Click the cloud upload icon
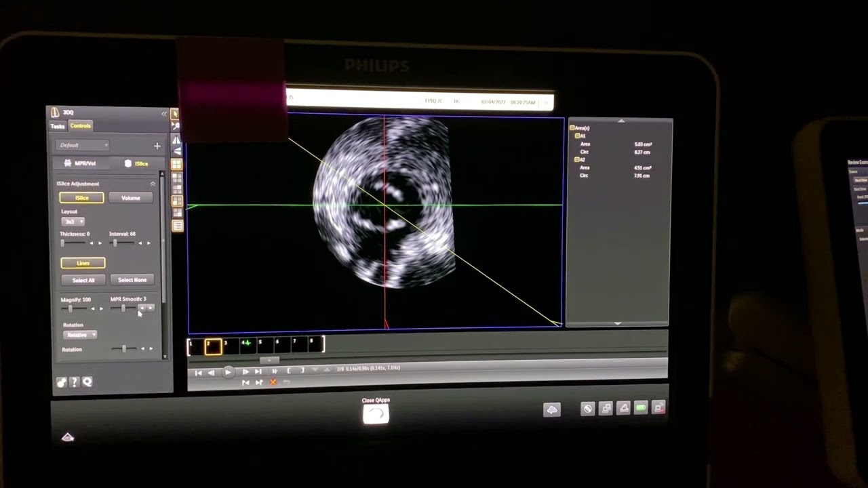The image size is (868, 488). click(x=552, y=410)
